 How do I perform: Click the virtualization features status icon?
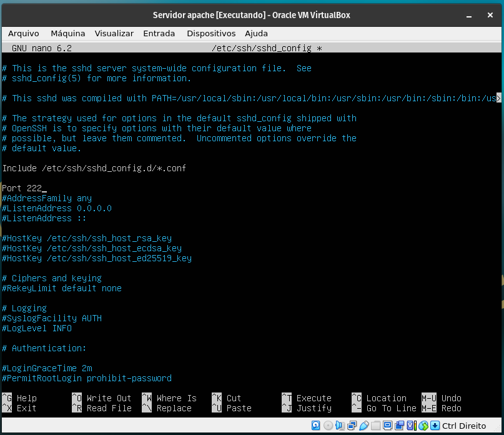pyautogui.click(x=410, y=426)
